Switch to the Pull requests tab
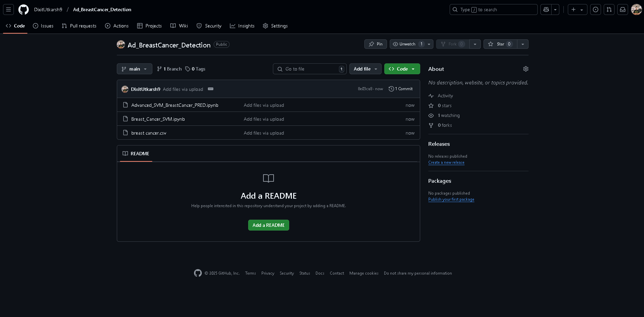 (x=79, y=26)
